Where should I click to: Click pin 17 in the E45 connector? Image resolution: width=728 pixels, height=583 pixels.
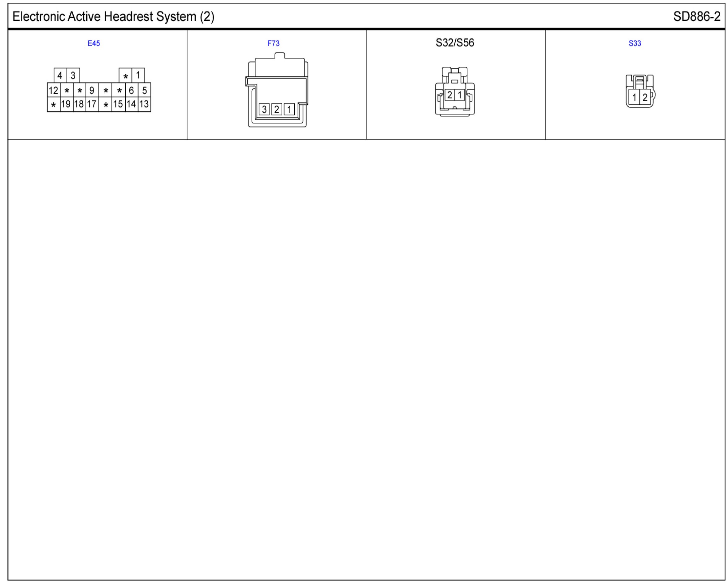92,104
